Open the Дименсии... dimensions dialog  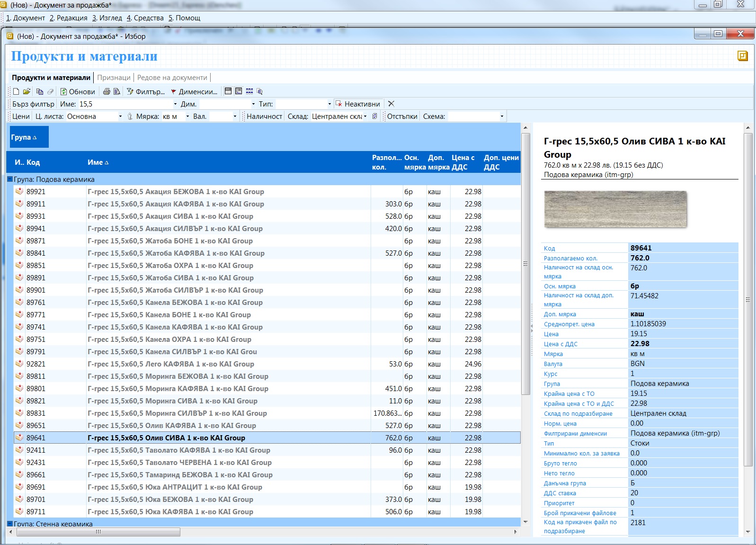[194, 91]
